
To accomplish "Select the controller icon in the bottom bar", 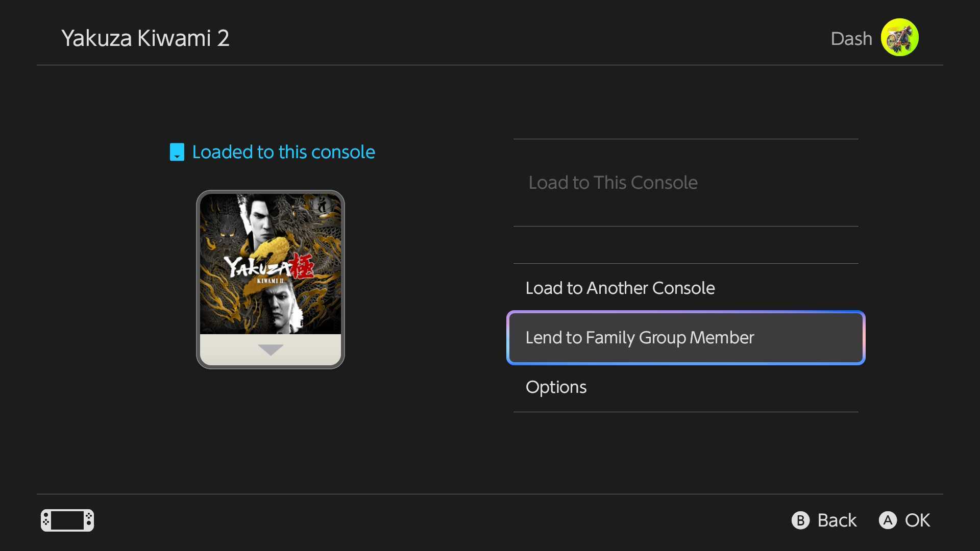I will click(67, 520).
